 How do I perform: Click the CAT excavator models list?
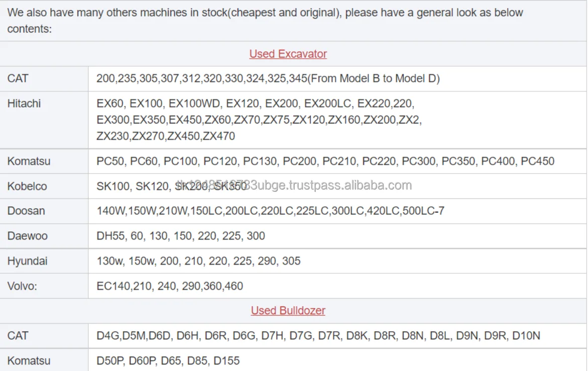(x=268, y=79)
